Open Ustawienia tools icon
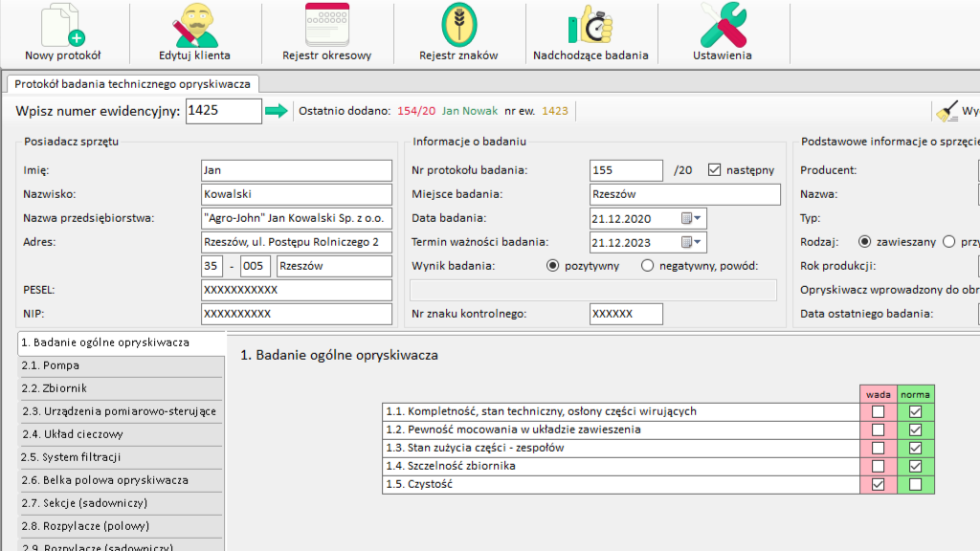The height and width of the screenshot is (551, 980). [723, 27]
